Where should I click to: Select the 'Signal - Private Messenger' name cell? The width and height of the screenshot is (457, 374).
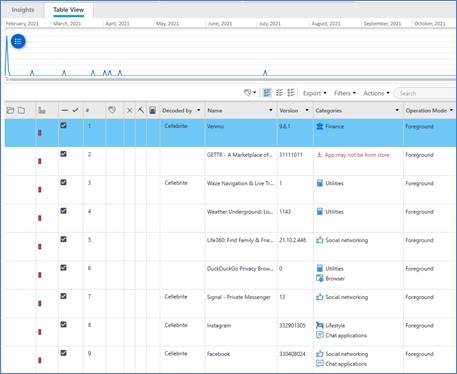tap(239, 297)
